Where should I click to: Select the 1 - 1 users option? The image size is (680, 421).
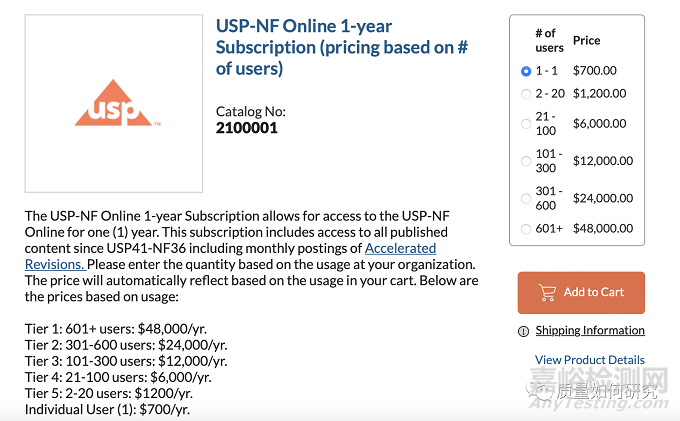[x=526, y=71]
